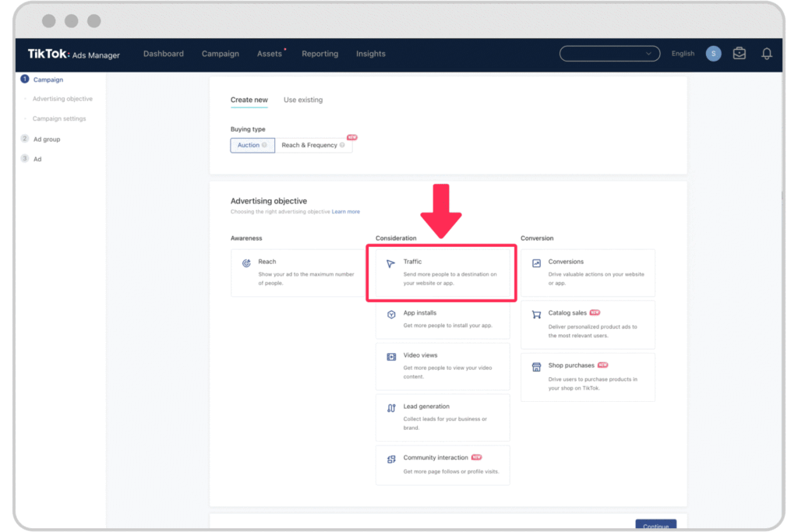Click the Reach objective target icon
798x532 pixels.
click(x=246, y=263)
